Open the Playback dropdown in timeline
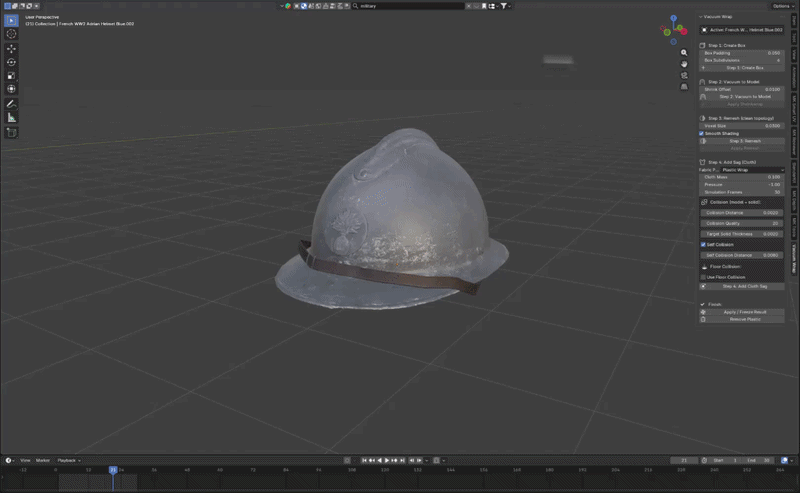Image resolution: width=800 pixels, height=493 pixels. coord(68,460)
